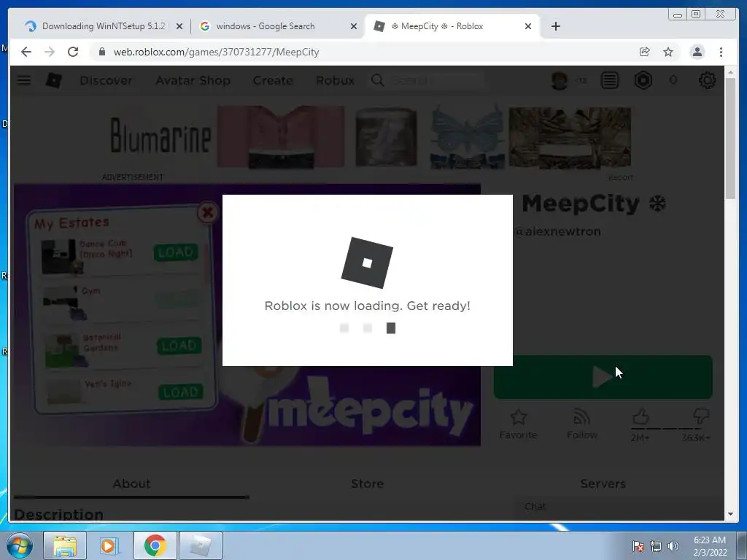Go back using the browser back arrow
The height and width of the screenshot is (560, 747).
[26, 52]
